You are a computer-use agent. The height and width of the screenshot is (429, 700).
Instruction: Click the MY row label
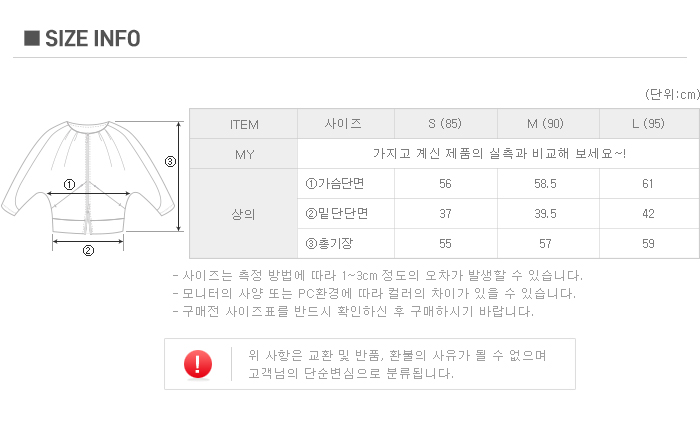pos(244,154)
